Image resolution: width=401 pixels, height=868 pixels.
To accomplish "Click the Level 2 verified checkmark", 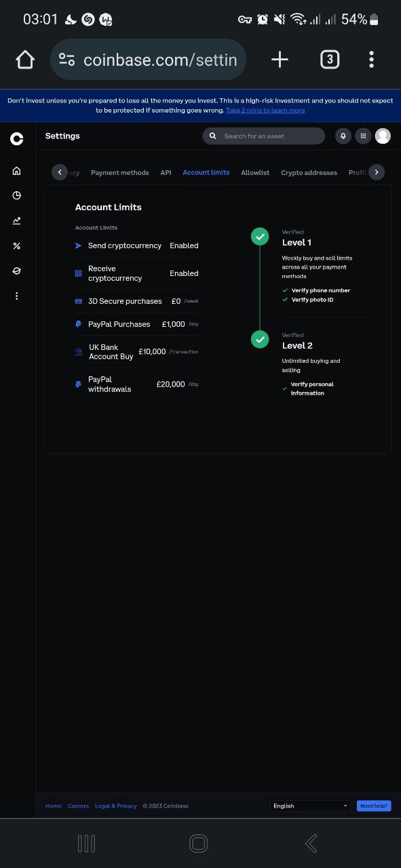I will (x=260, y=339).
